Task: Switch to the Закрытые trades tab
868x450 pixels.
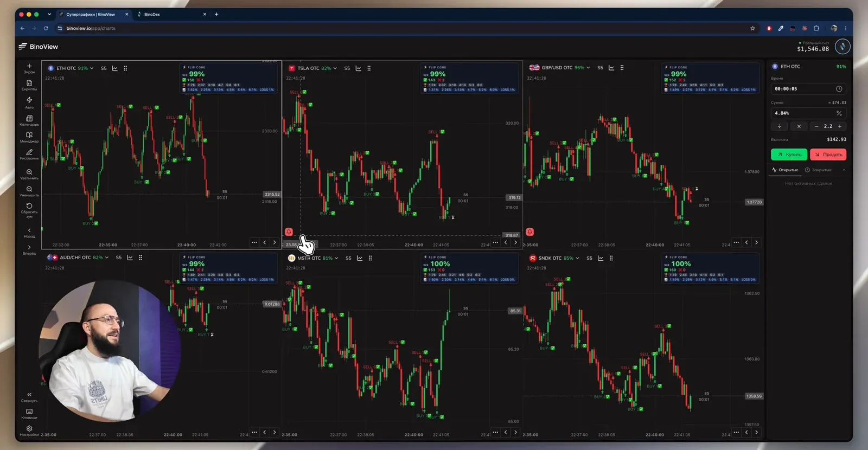Action: coord(818,170)
